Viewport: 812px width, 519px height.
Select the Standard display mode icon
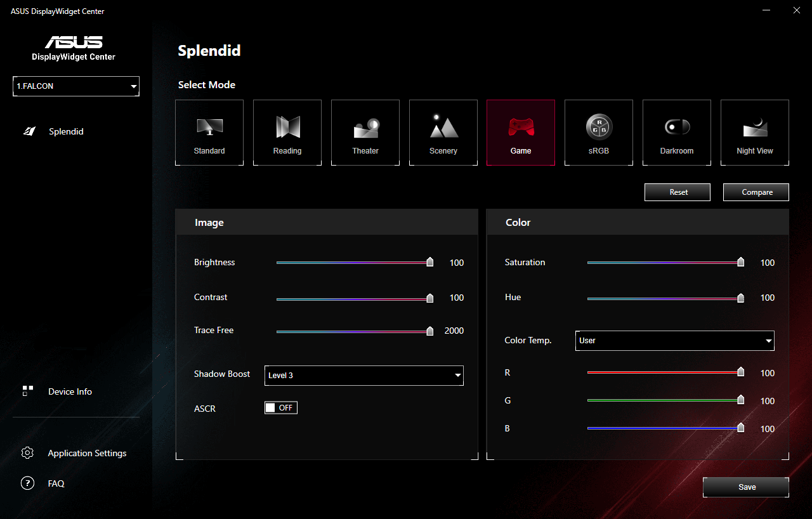(x=209, y=132)
